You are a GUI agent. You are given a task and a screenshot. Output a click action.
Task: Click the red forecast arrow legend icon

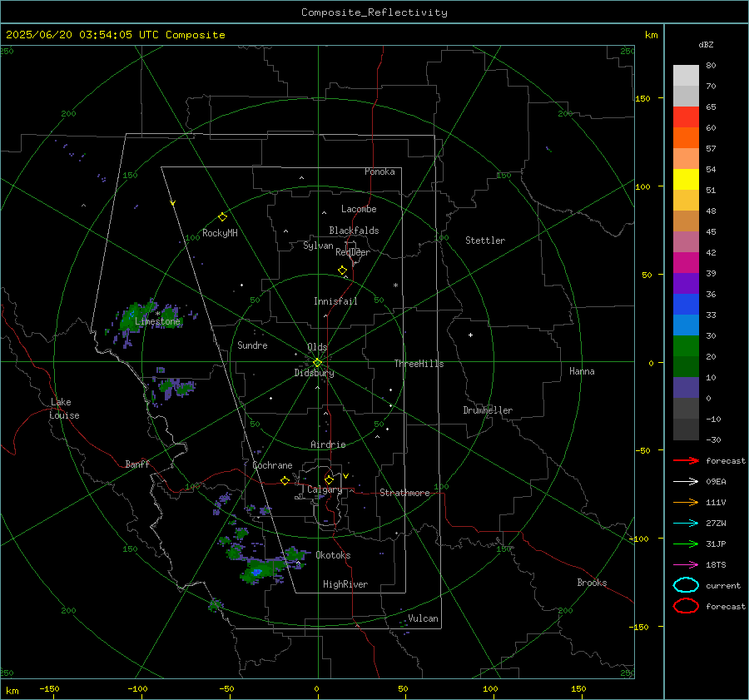(x=686, y=460)
